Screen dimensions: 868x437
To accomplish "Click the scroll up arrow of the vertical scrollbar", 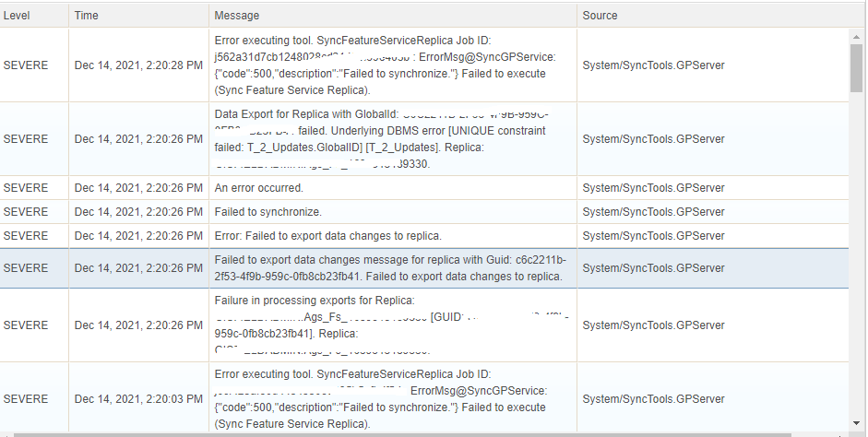I will pos(857,35).
